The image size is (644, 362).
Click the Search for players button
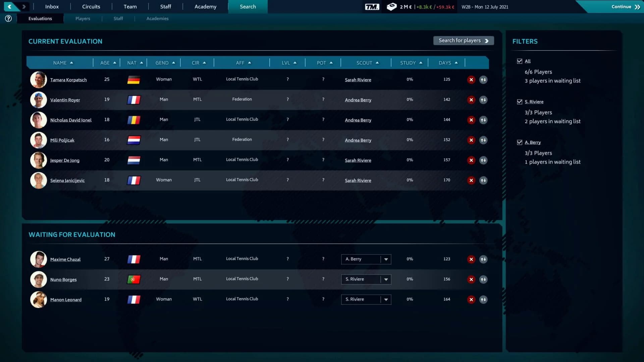[463, 40]
